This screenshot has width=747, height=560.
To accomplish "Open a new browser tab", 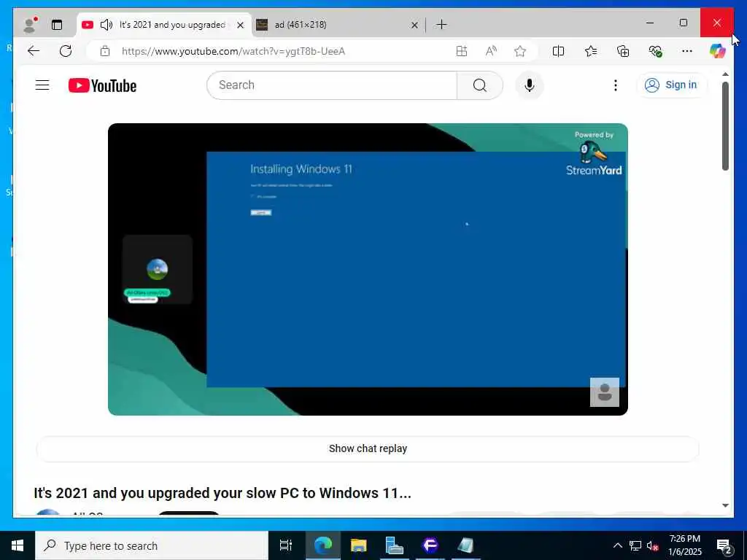I will pos(441,24).
